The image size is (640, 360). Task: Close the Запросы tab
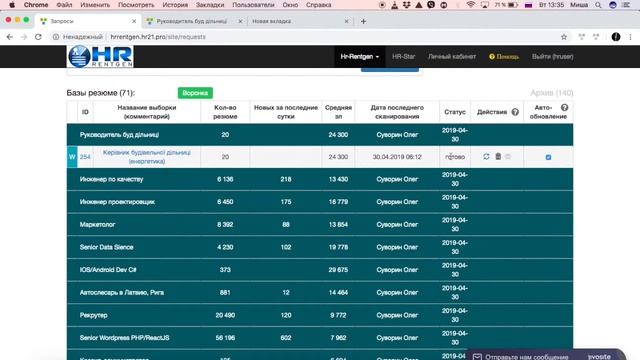(x=134, y=21)
